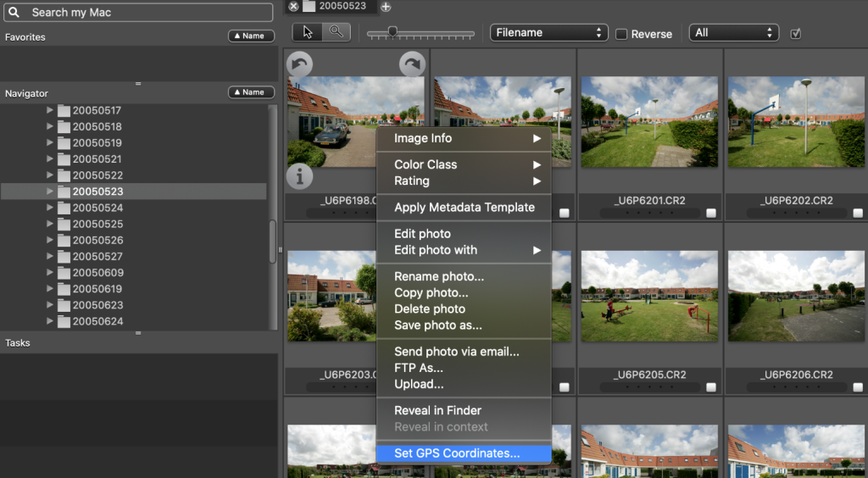Open info overlay on _U6P6198 thumbnail

pos(299,177)
